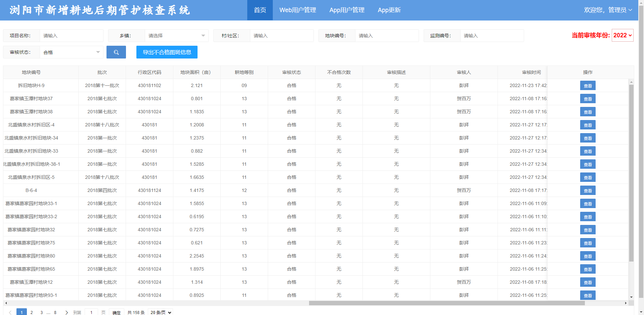This screenshot has width=644, height=315.
Task: Click 查看 for 拆旧地块H-9
Action: (588, 86)
